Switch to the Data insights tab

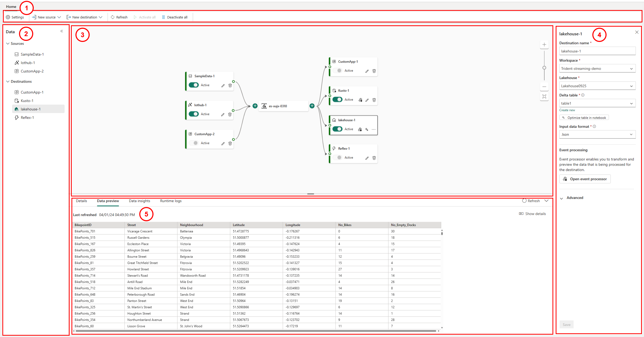[x=140, y=201]
